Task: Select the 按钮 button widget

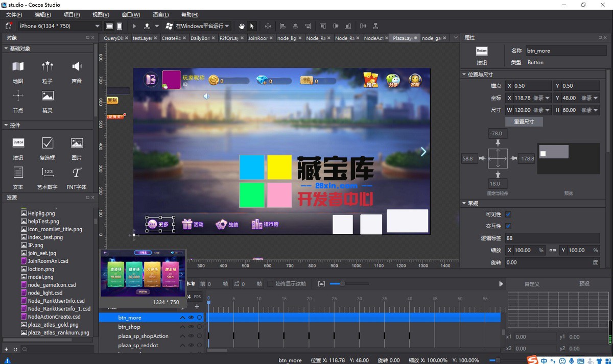Action: pos(18,148)
